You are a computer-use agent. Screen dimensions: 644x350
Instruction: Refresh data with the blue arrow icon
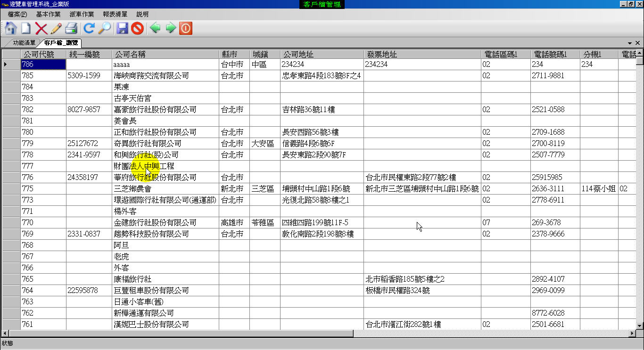click(x=89, y=28)
